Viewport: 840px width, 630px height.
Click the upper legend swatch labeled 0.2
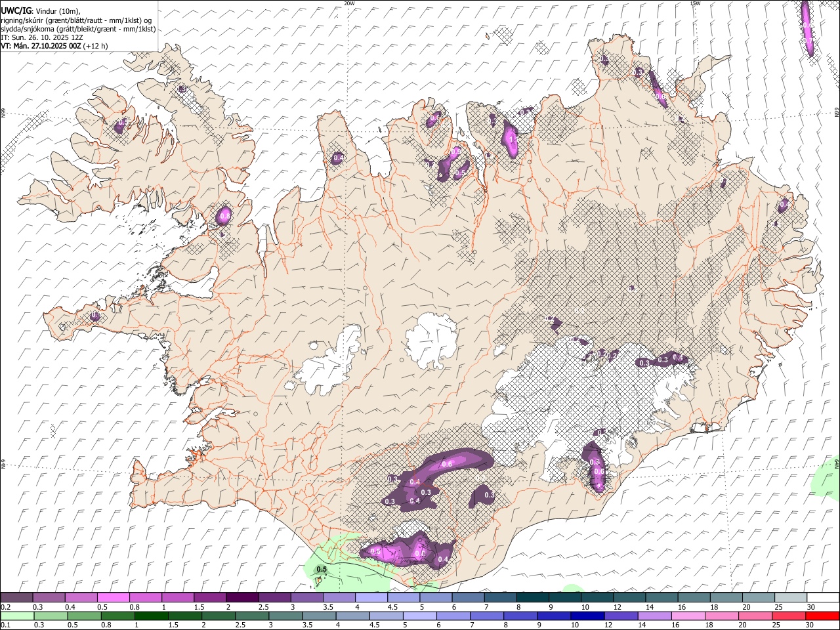pyautogui.click(x=16, y=598)
